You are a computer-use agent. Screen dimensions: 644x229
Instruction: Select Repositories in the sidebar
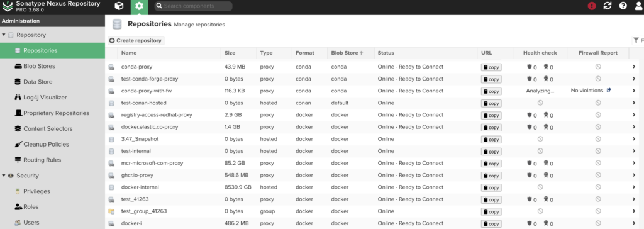(53, 50)
